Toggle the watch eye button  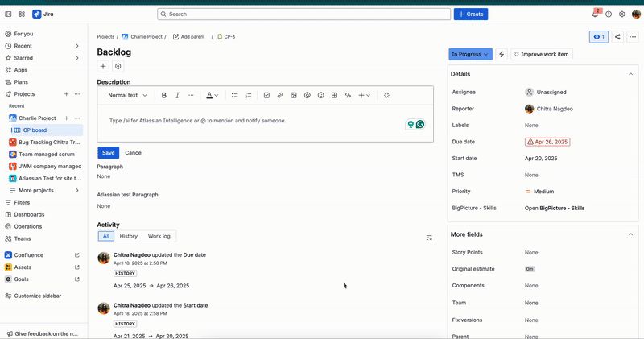[x=599, y=36]
